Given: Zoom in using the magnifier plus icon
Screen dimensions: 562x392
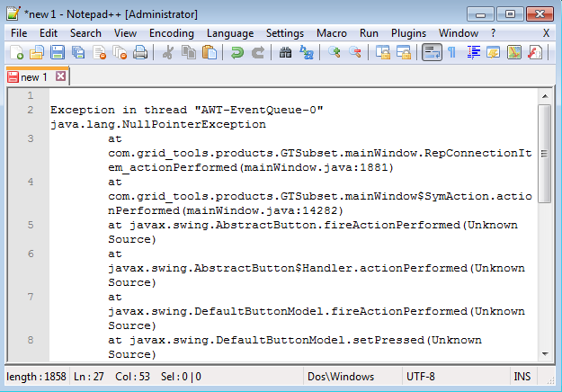Looking at the screenshot, I should click(x=334, y=53).
